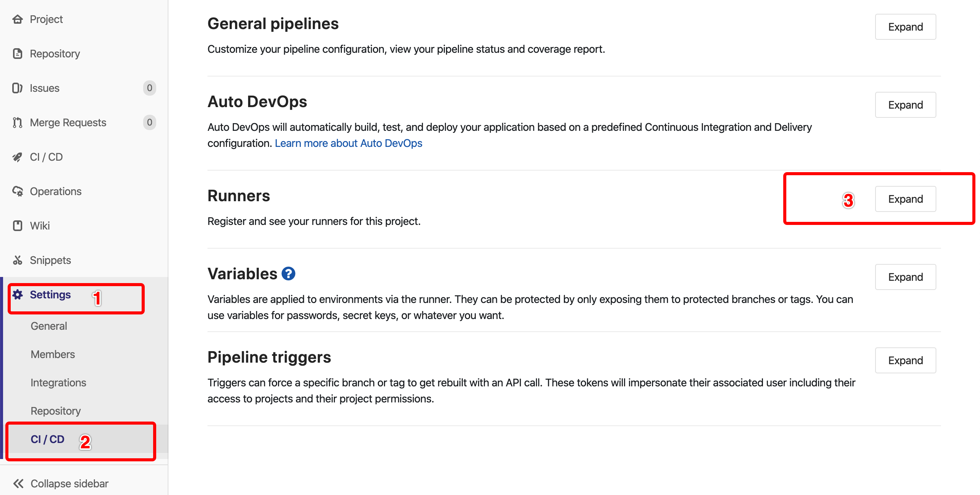Click the Settings gear icon
Viewport: 980px width, 495px height.
[x=18, y=295]
